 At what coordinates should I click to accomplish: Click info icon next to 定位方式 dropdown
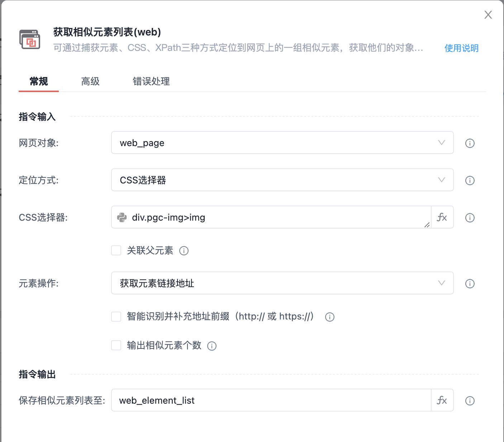coord(470,181)
